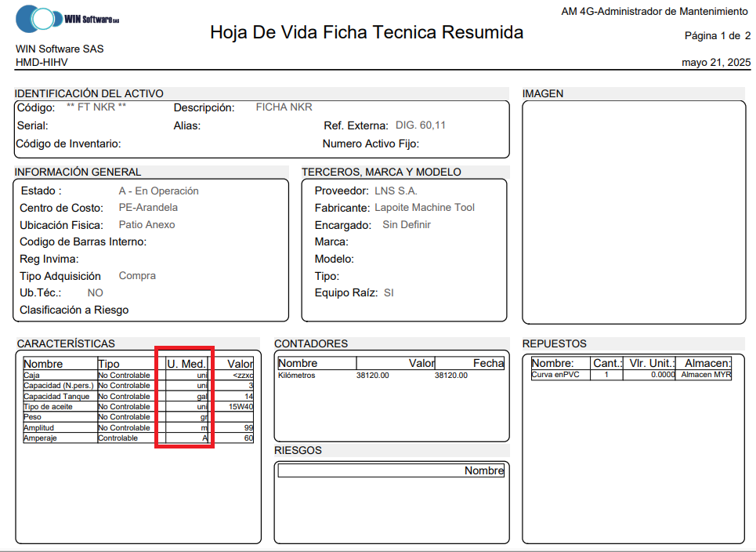
Task: Click the 'INFORMACIÓN GENERAL' section heading
Action: [78, 172]
